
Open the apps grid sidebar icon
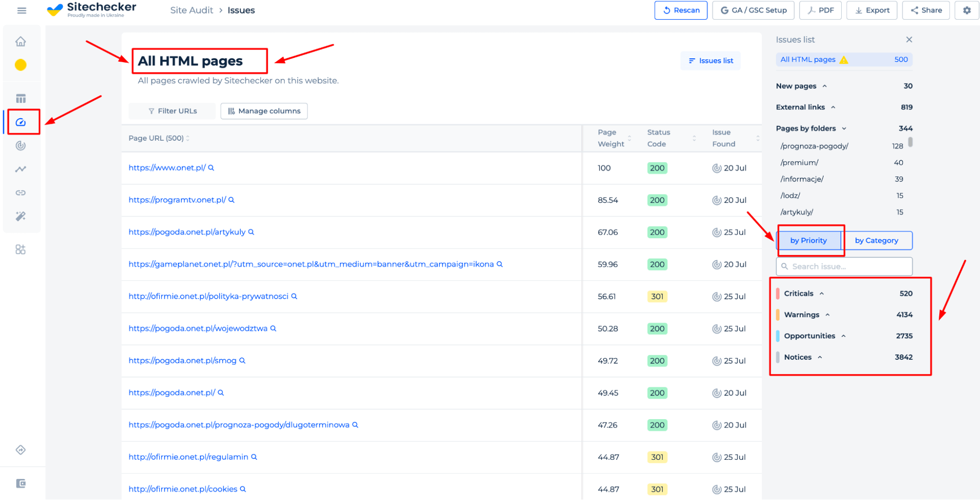click(21, 250)
